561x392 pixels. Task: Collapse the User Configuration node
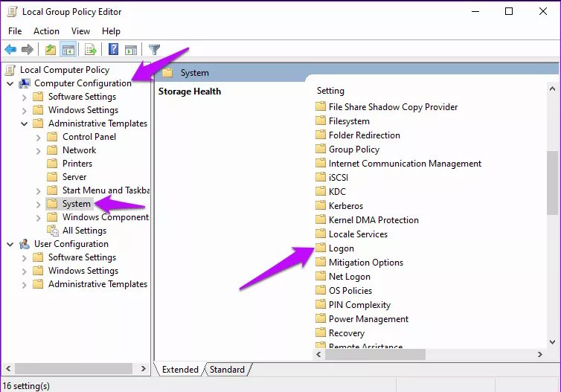(x=10, y=244)
